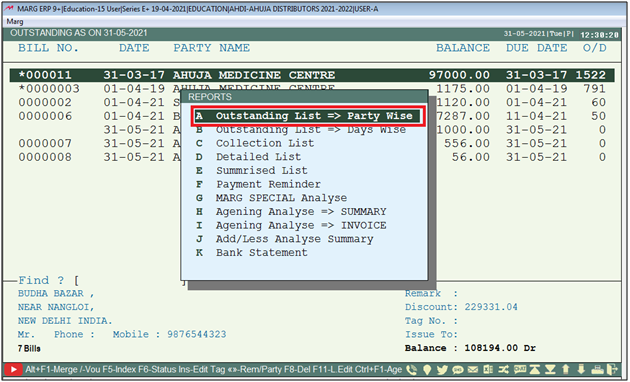Click the shuffle arrows icon
This screenshot has width=630, height=382.
coord(503,370)
